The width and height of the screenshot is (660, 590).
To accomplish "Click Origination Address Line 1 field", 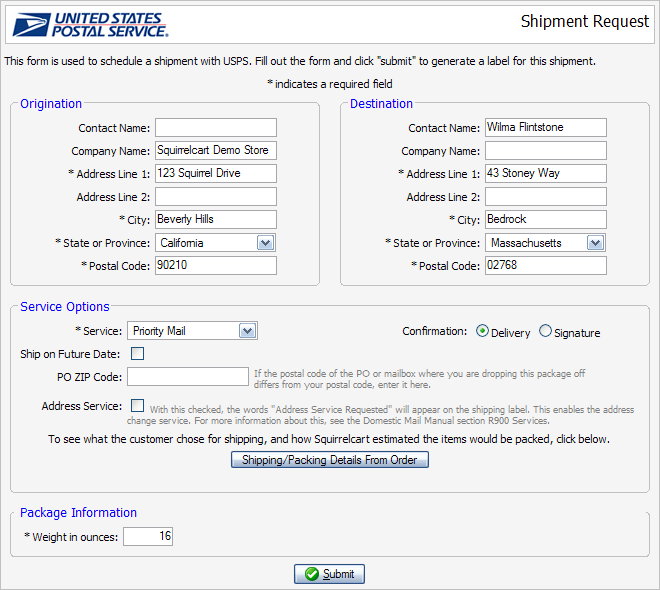I will [x=216, y=173].
